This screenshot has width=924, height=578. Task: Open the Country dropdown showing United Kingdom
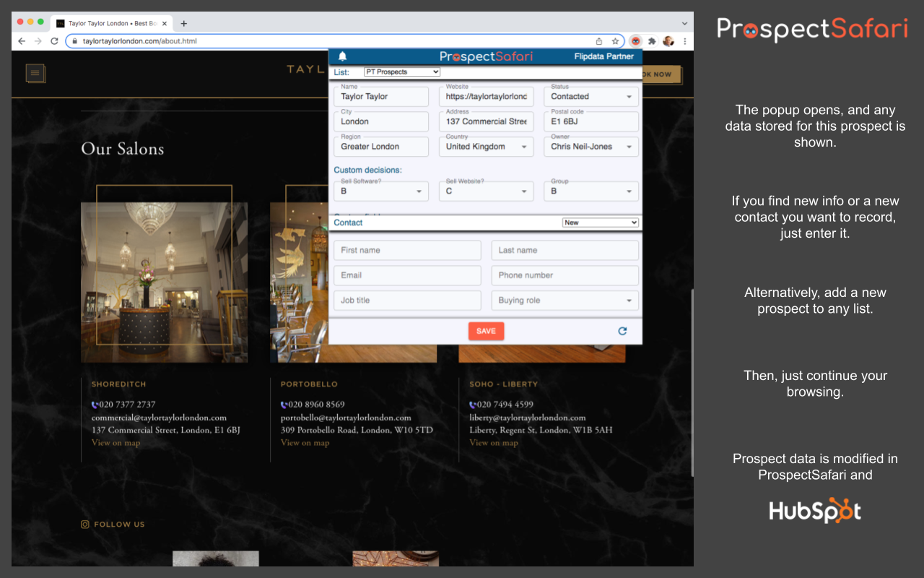(487, 147)
